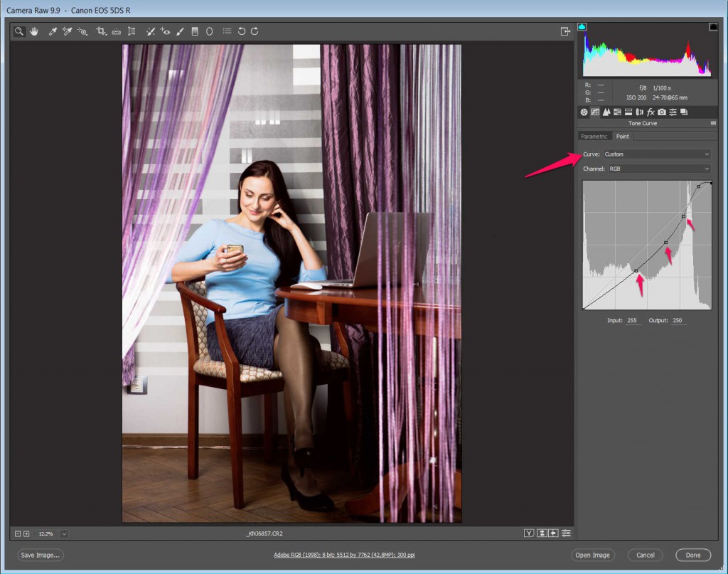This screenshot has height=574, width=728.
Task: Toggle full screen mode
Action: pyautogui.click(x=565, y=31)
